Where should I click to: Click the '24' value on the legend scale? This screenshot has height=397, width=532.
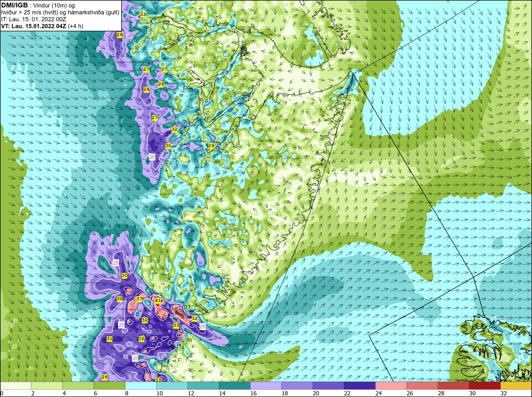(379, 393)
